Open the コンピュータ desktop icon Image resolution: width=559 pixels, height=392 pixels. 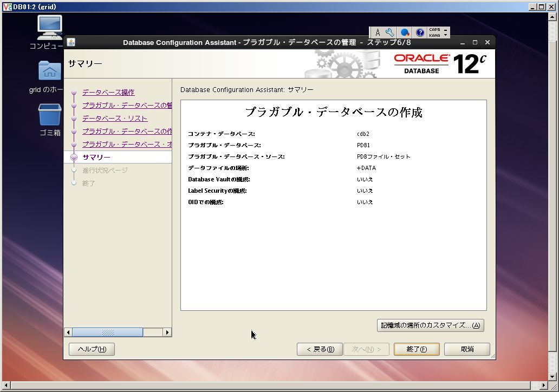pos(49,28)
